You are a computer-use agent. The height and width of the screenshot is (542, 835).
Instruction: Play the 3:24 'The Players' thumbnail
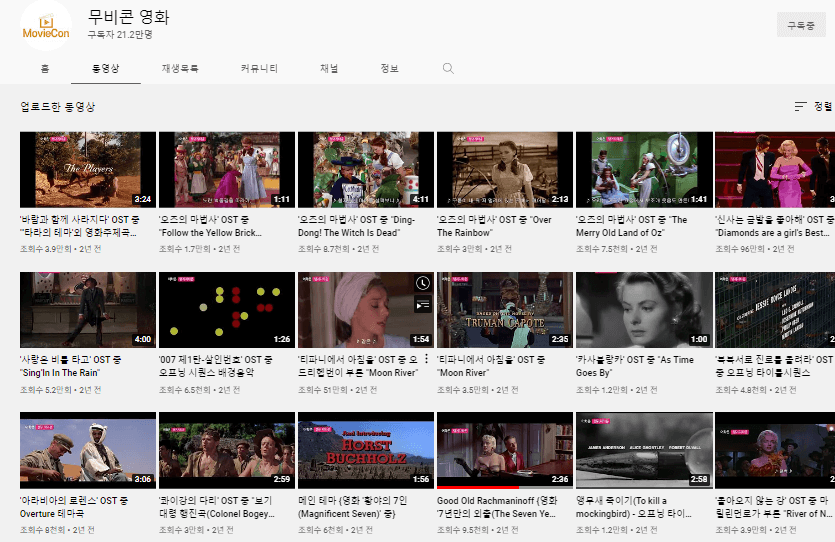[88, 170]
